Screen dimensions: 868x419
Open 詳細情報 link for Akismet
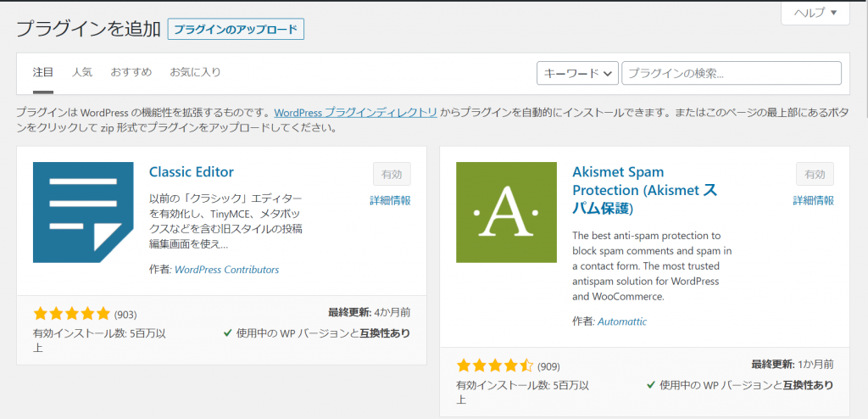[x=813, y=201]
